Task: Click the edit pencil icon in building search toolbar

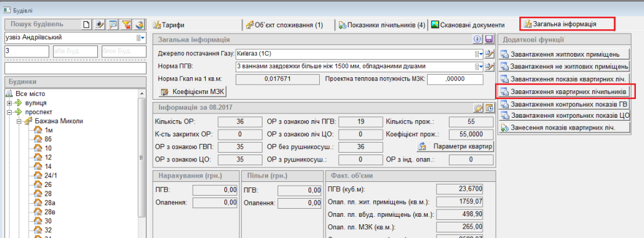Action: point(99,25)
